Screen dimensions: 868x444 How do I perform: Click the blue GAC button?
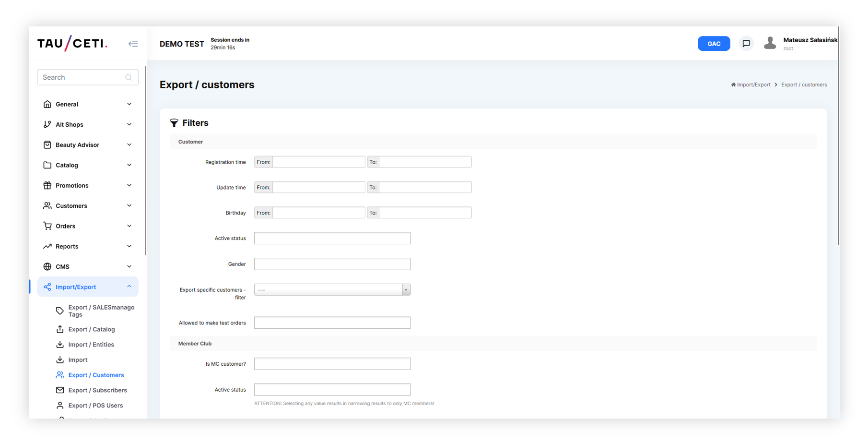click(713, 44)
